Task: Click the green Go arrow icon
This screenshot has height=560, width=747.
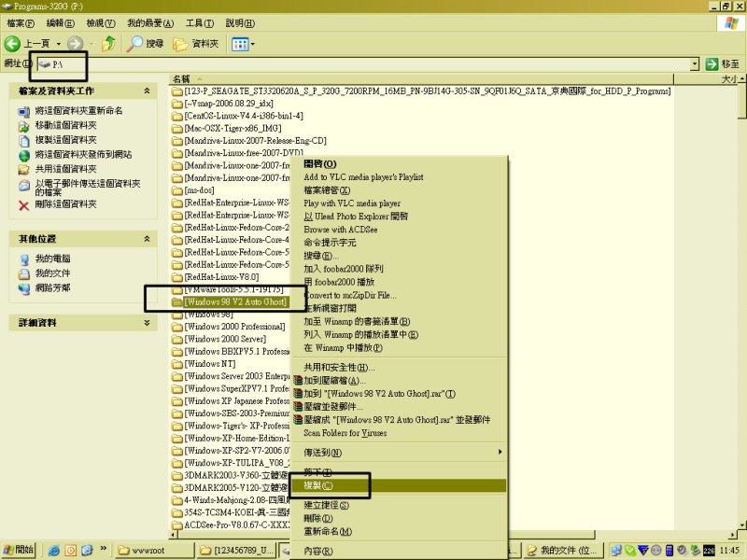Action: 712,63
